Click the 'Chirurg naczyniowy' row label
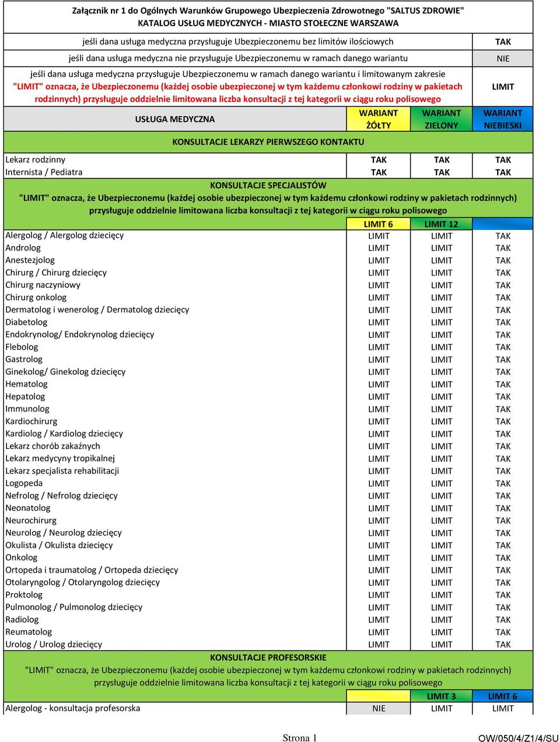The height and width of the screenshot is (742, 560). click(43, 285)
